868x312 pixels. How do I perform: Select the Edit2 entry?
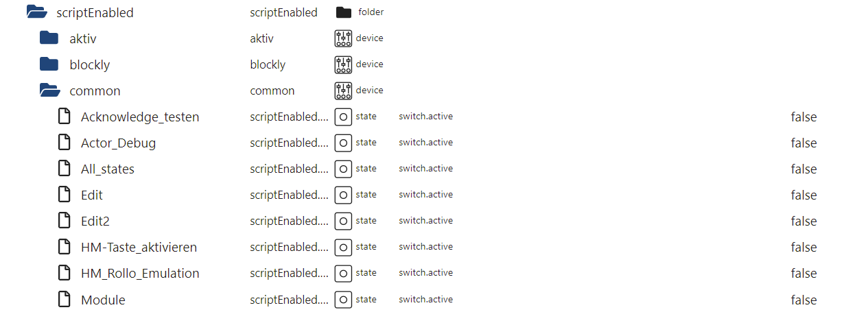tap(95, 221)
